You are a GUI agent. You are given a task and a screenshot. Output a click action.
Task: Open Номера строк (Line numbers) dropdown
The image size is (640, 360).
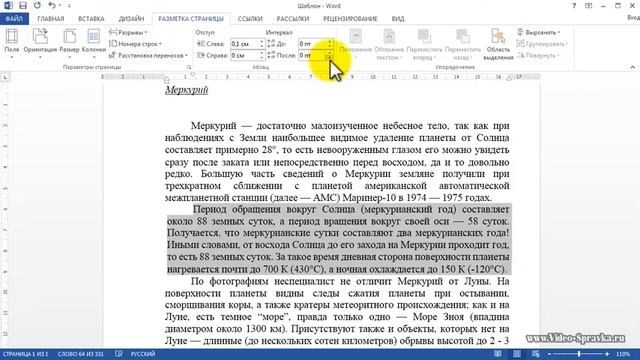(x=136, y=44)
